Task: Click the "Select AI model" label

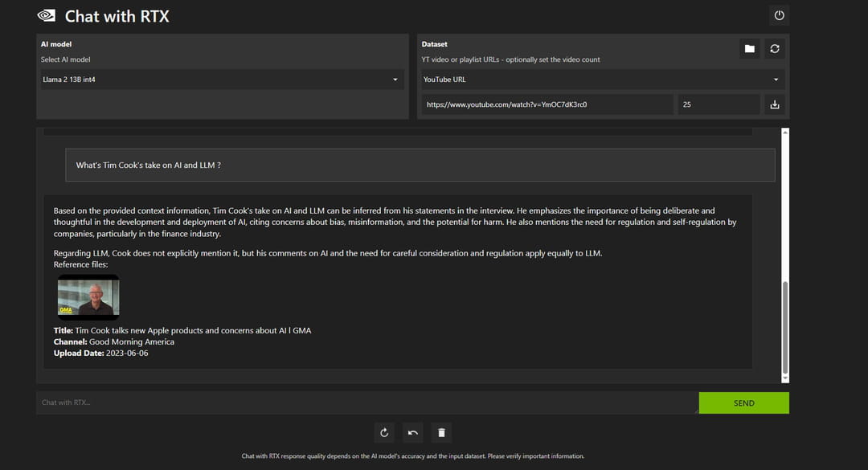Action: [65, 59]
